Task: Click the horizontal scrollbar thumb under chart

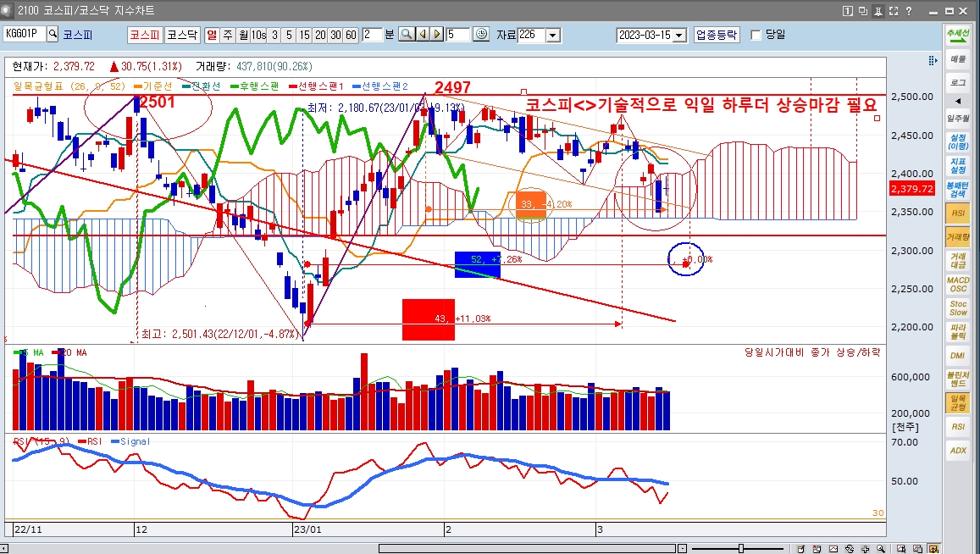Action: (527, 548)
